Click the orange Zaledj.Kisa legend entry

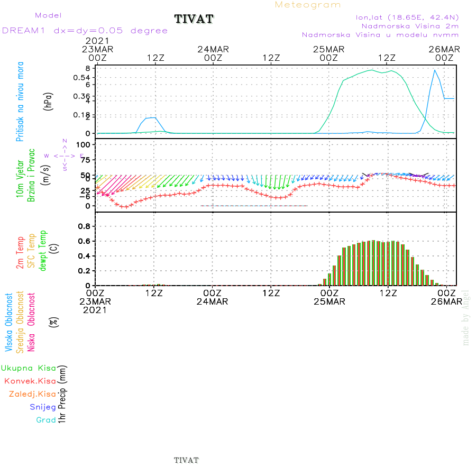point(32,395)
